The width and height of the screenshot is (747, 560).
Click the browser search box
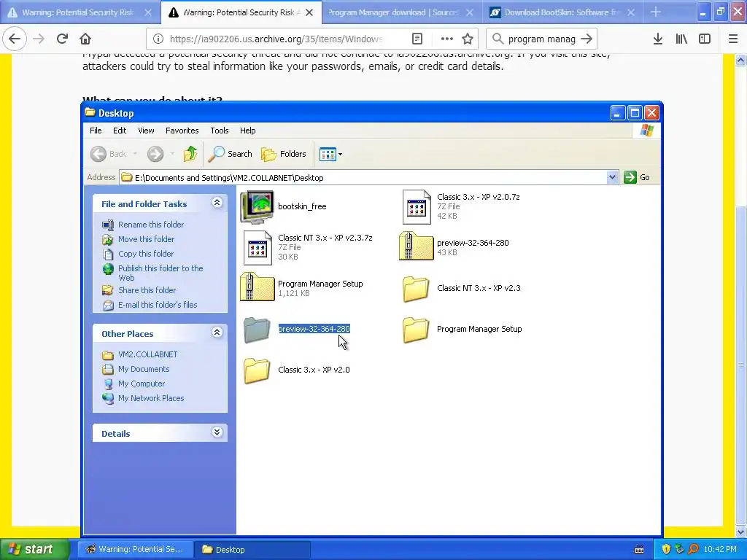541,39
